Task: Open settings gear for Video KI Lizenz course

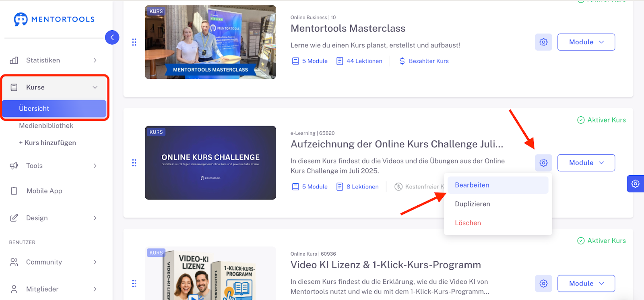Action: [543, 283]
